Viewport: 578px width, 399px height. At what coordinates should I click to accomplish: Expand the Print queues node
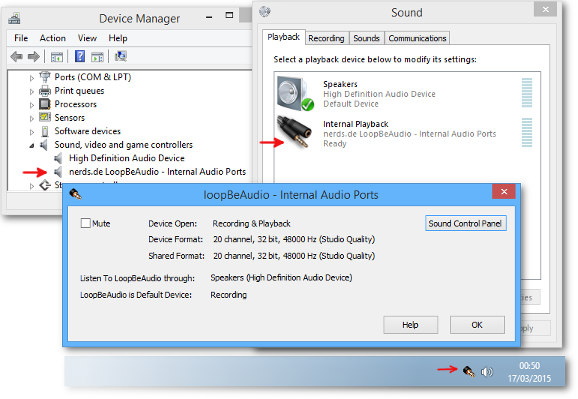32,91
